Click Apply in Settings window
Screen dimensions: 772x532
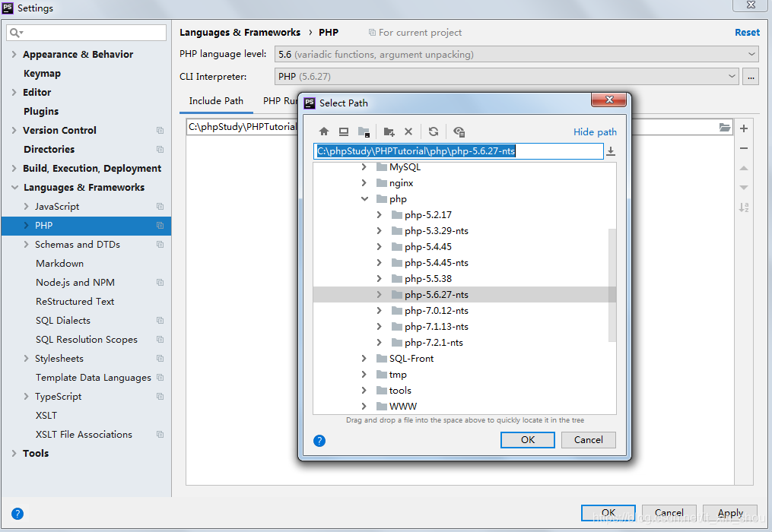click(730, 513)
